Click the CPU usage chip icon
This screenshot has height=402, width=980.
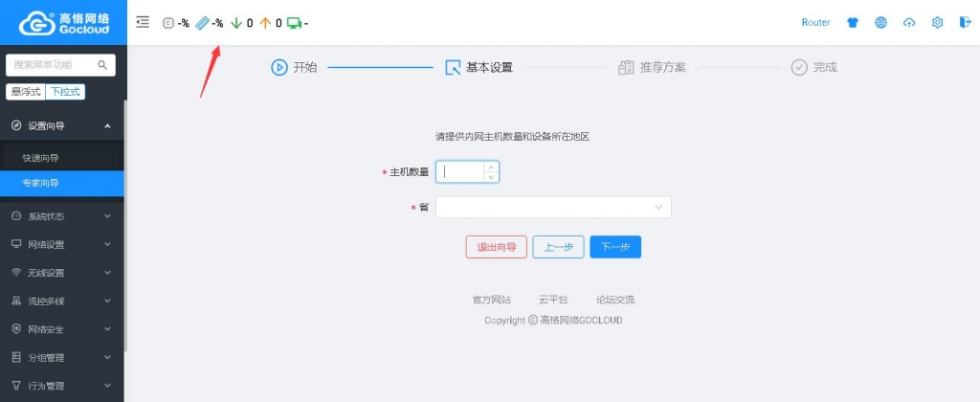tap(168, 22)
